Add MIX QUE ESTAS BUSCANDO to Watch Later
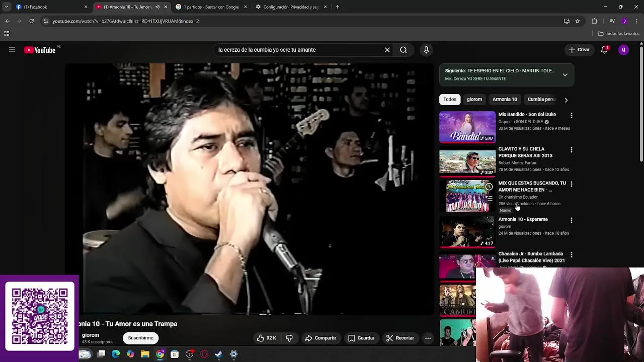The image size is (644, 362). (x=489, y=187)
